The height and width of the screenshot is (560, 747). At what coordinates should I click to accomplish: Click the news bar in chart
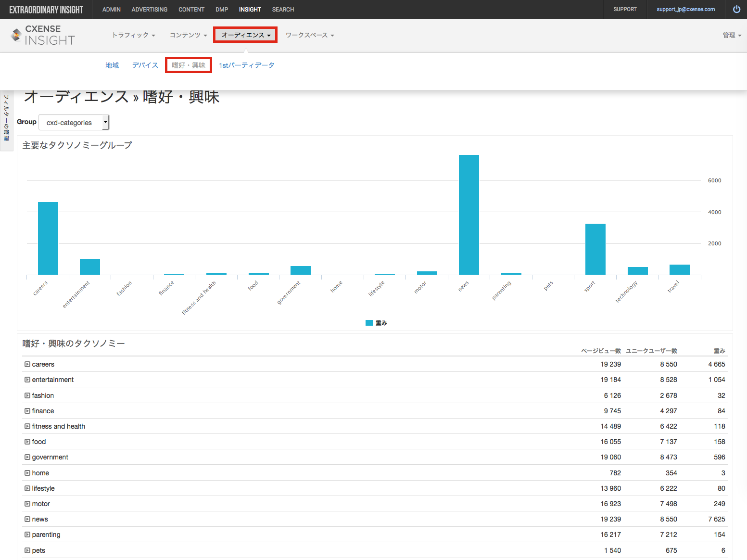[x=469, y=215]
